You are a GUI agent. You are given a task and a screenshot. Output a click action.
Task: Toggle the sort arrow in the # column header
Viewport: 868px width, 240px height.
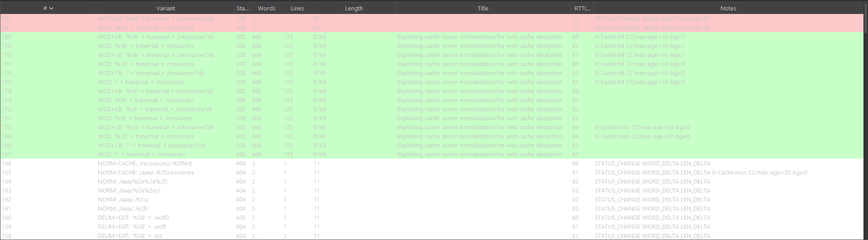(x=52, y=9)
